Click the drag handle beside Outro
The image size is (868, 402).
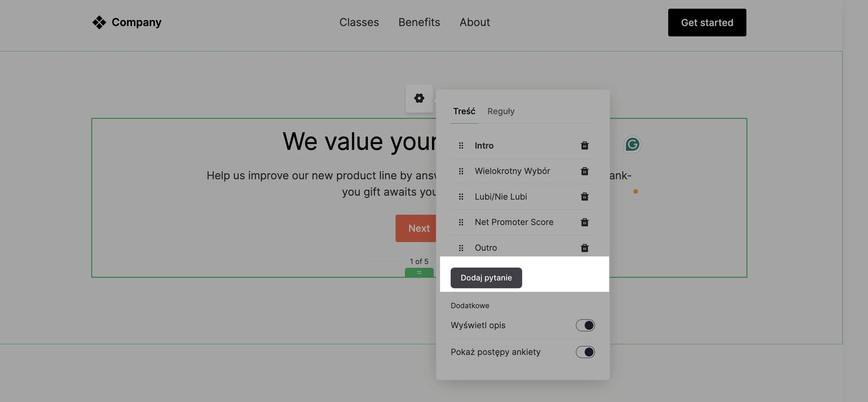[x=461, y=248]
